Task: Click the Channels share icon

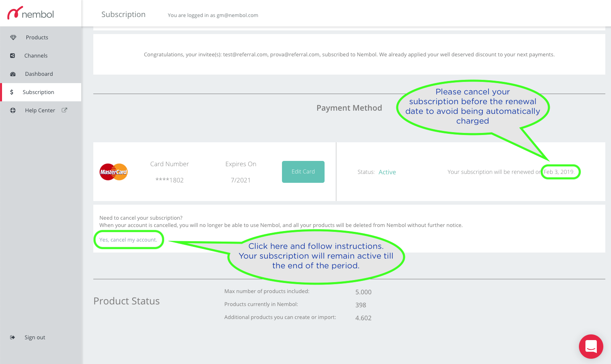Action: click(x=13, y=56)
